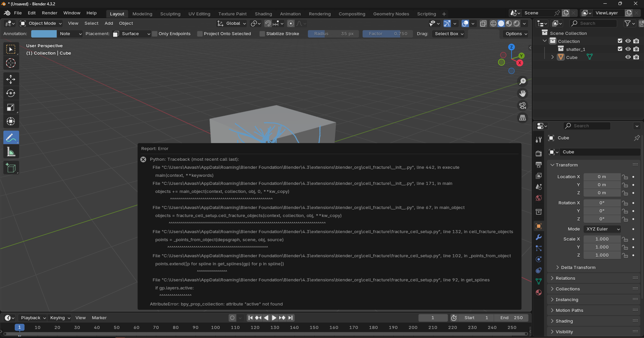Viewport: 644px width, 338px height.
Task: Open the Particles properties tab
Action: pos(539,248)
